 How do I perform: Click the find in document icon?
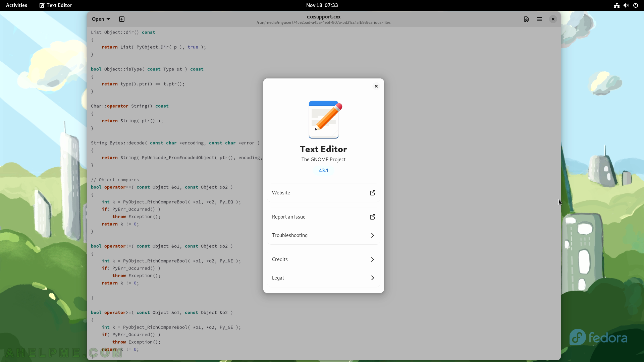pos(526,19)
